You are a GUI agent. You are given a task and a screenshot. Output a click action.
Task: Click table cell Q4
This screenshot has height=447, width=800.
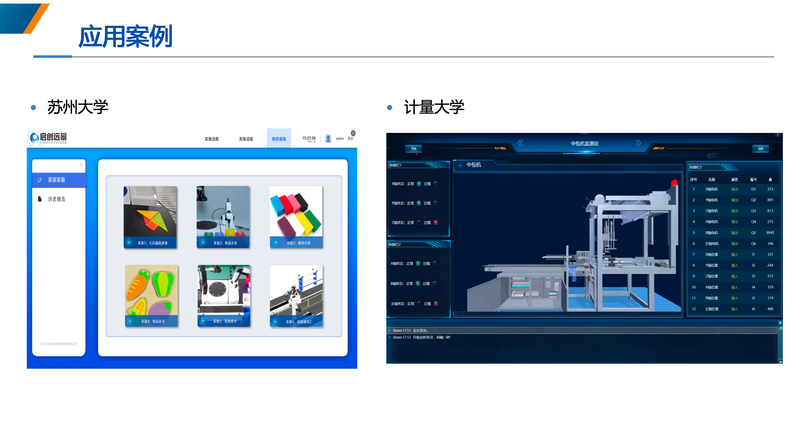[753, 221]
